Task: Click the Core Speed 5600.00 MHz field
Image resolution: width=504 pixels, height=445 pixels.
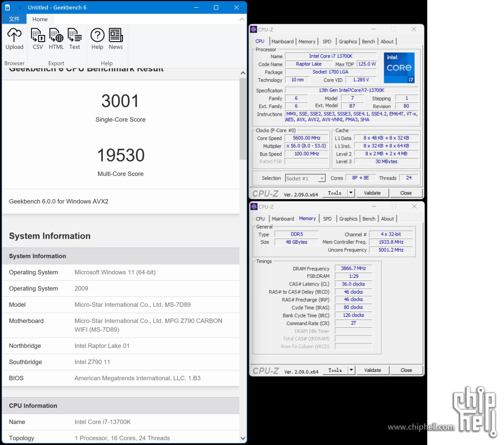Action: [x=307, y=138]
